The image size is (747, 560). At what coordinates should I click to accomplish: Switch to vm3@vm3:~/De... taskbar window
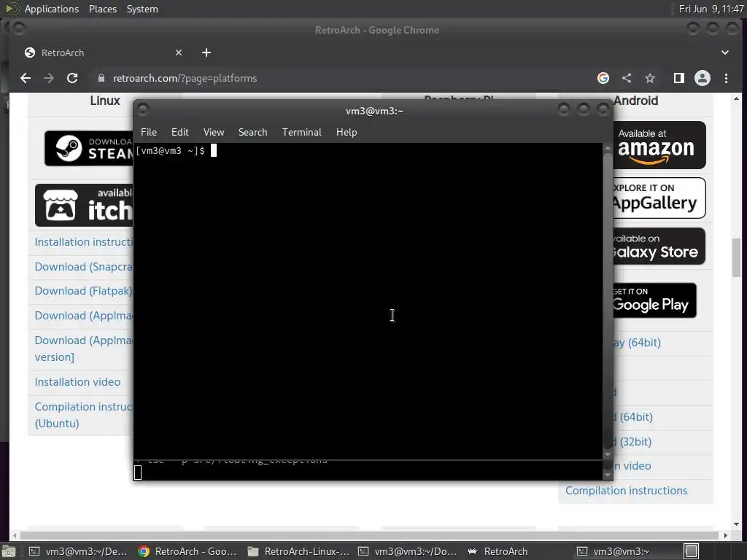(x=79, y=551)
